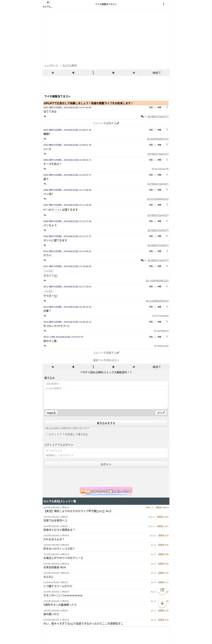Click 転版 on post 0005
The height and width of the screenshot is (644, 212).
tap(151, 175)
